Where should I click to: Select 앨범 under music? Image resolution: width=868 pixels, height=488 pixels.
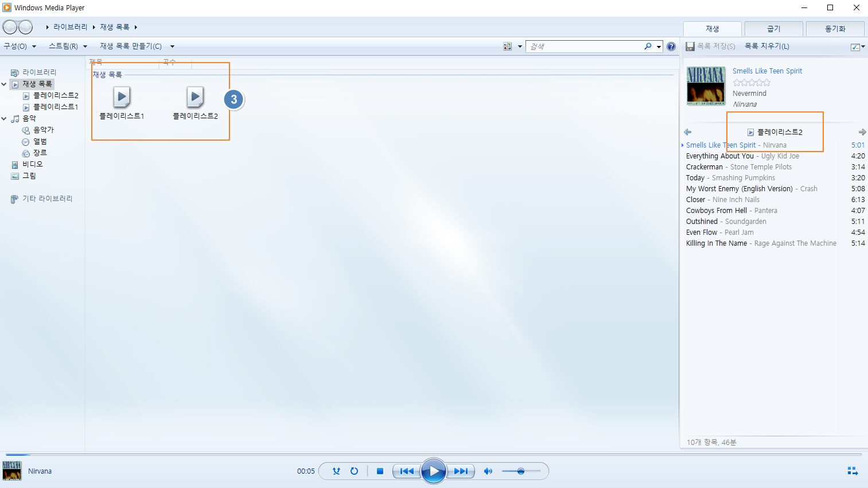tap(40, 141)
